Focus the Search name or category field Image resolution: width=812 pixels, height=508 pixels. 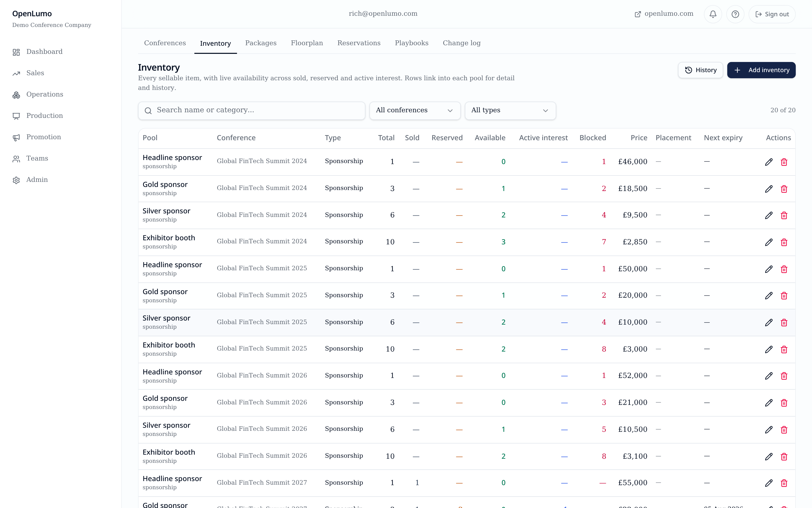(x=251, y=110)
